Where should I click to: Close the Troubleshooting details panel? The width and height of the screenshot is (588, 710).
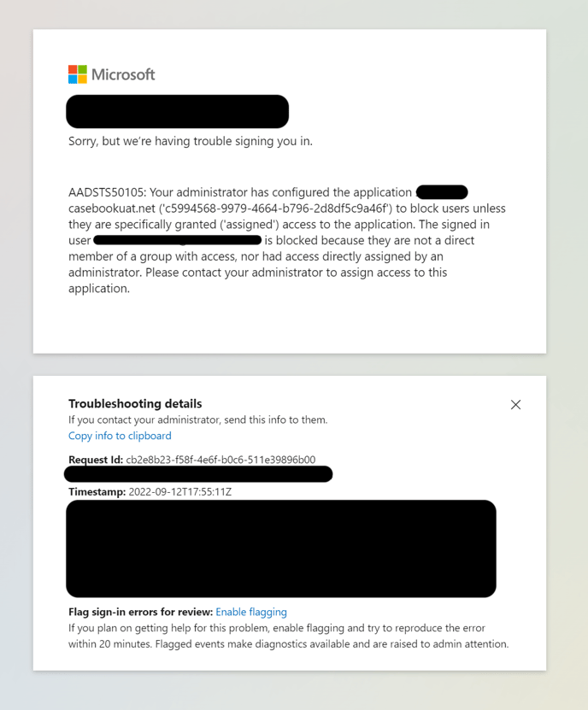click(x=515, y=405)
